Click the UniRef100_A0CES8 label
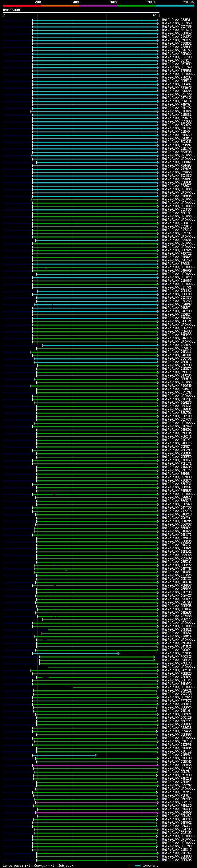The width and height of the screenshot is (197, 868). 177,664
